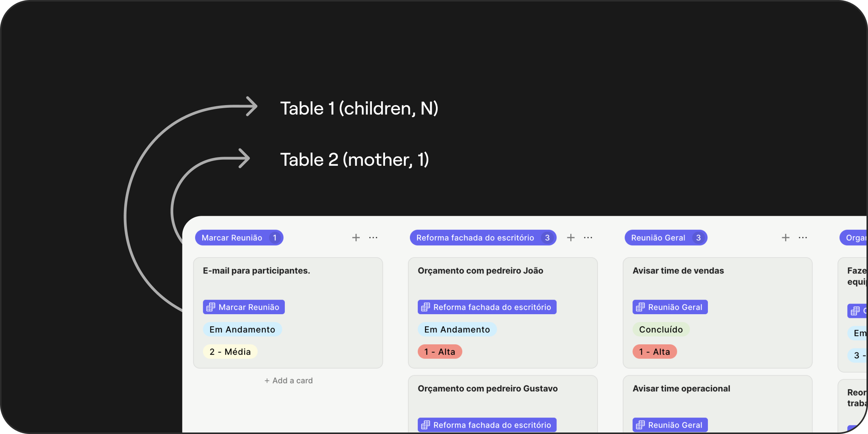
Task: Click the table icon on João card's Reforma chip
Action: pyautogui.click(x=426, y=307)
